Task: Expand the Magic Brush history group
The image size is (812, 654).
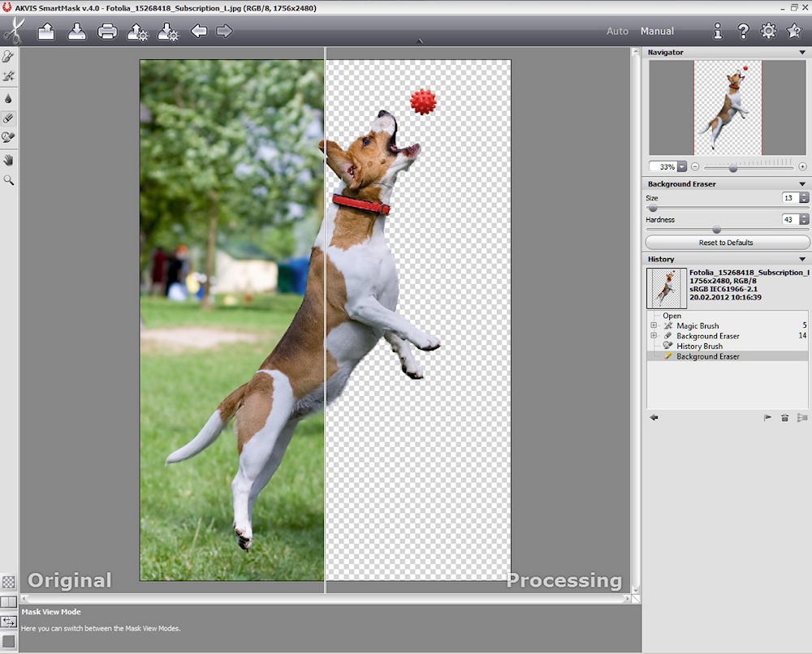Action: pyautogui.click(x=654, y=325)
